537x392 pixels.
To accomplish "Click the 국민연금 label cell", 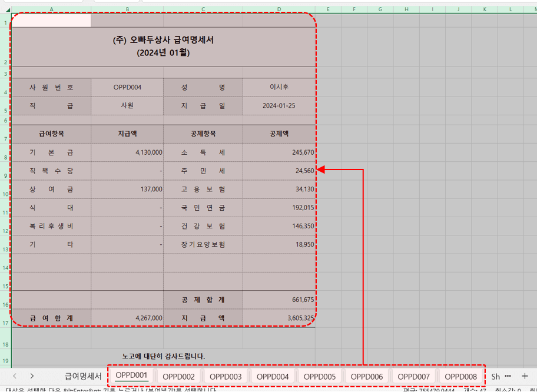I will coord(203,208).
